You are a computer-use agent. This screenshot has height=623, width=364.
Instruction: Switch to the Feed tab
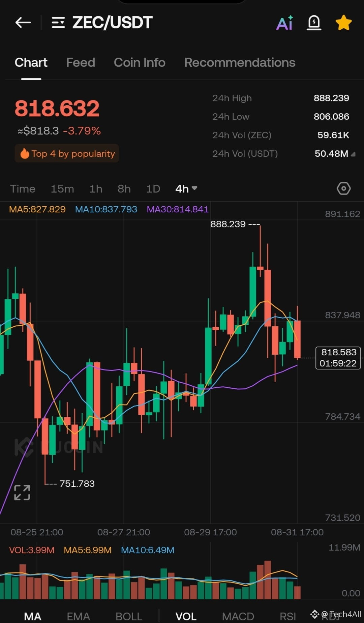click(81, 62)
